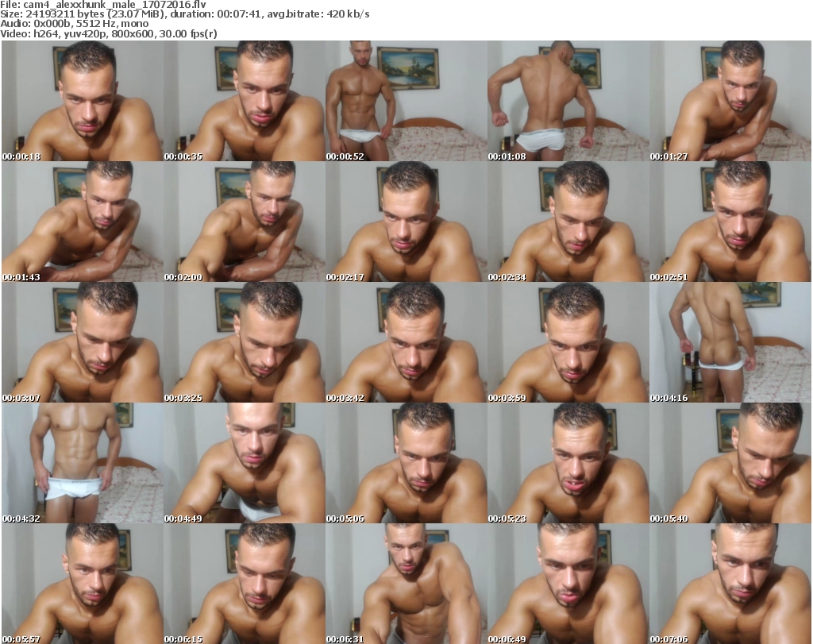Screen dimensions: 813x644
Task: Select the 00:04:49 thumbnail
Action: tap(245, 463)
